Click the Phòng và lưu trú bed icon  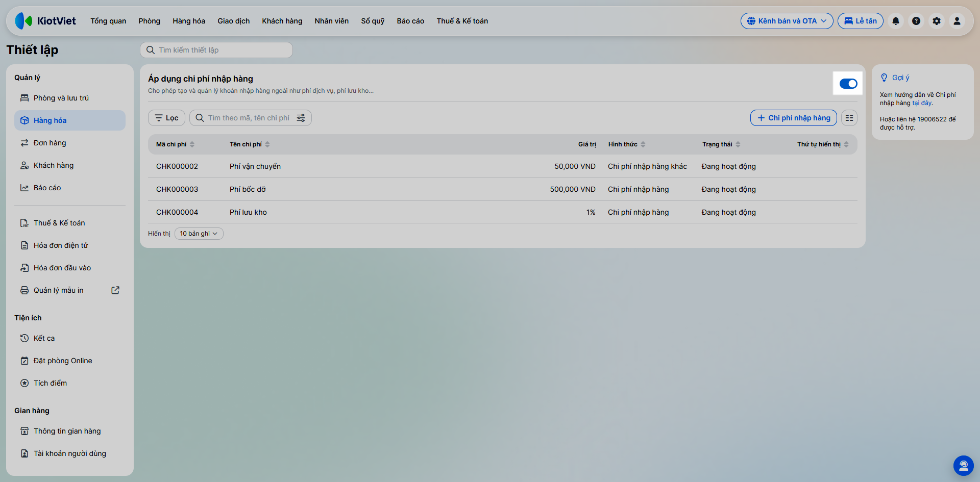coord(24,98)
